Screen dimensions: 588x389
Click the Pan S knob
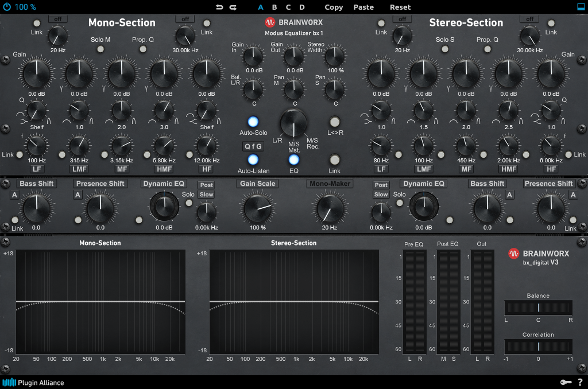click(x=335, y=89)
